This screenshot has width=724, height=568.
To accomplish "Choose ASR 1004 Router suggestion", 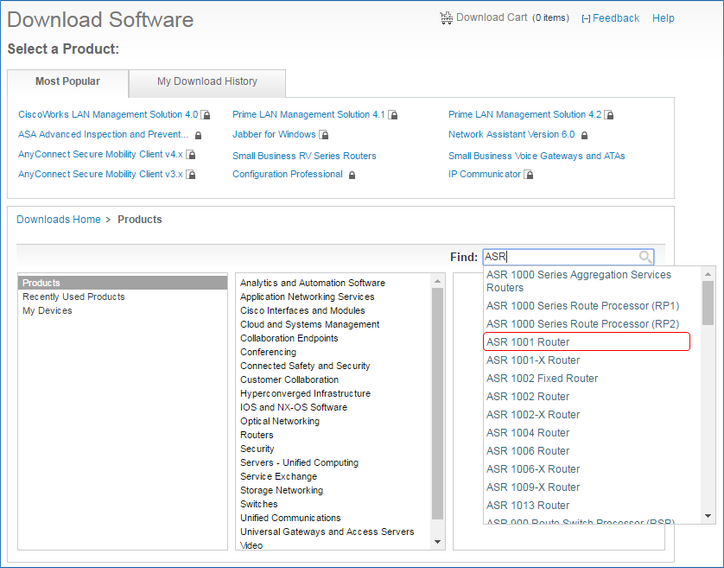I will 528,433.
